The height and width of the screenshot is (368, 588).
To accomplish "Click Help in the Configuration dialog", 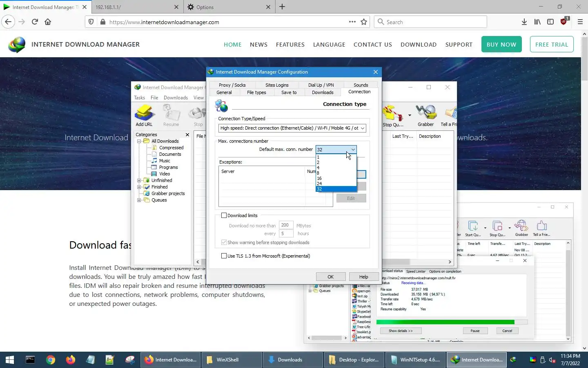I will point(364,277).
